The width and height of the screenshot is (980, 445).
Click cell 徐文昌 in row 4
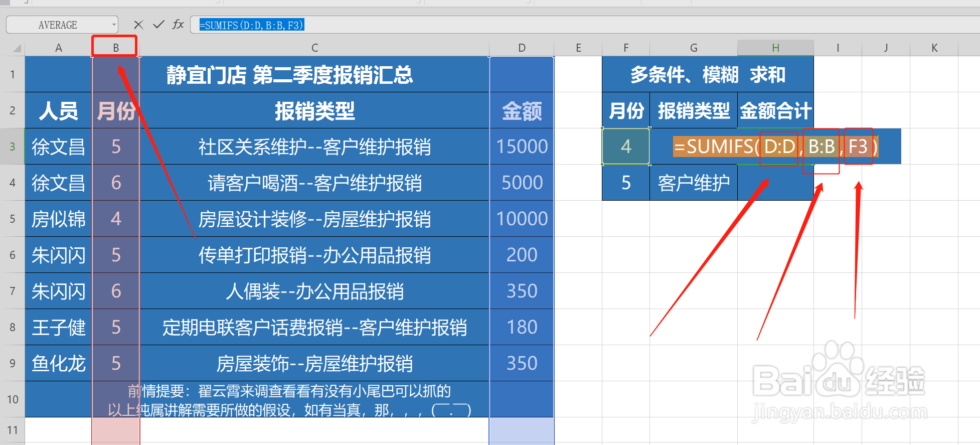point(59,183)
